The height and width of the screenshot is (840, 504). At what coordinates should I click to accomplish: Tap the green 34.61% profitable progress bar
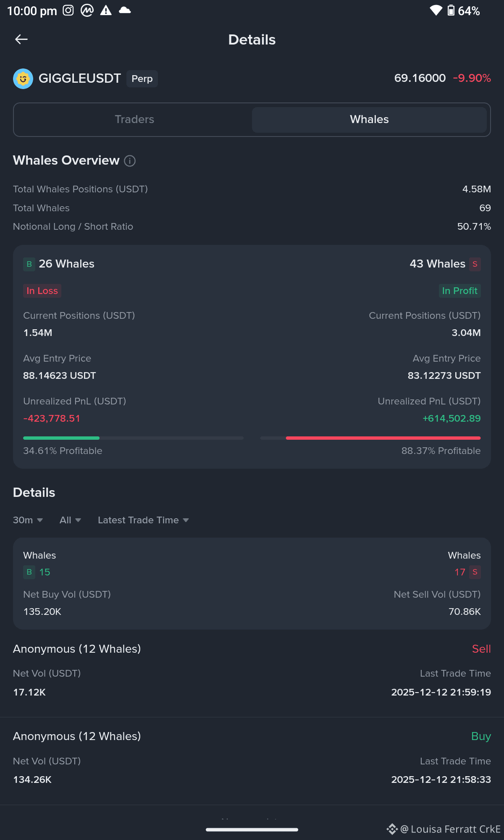[x=133, y=438]
